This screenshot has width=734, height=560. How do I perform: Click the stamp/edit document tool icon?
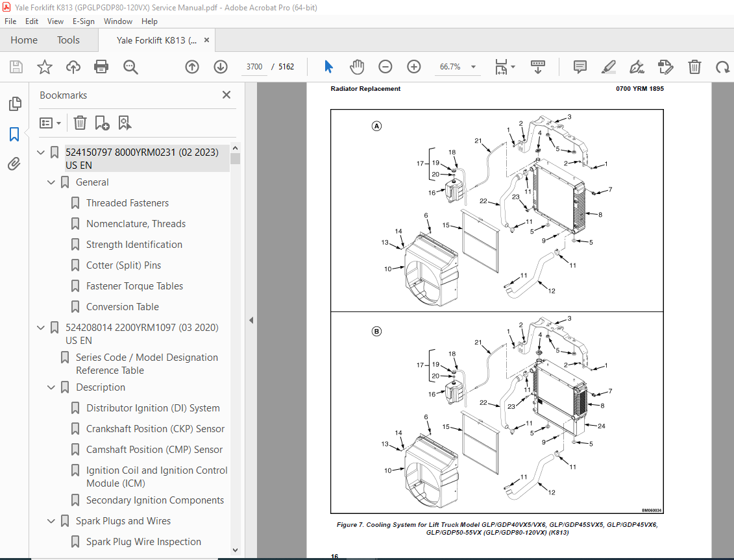coord(665,67)
